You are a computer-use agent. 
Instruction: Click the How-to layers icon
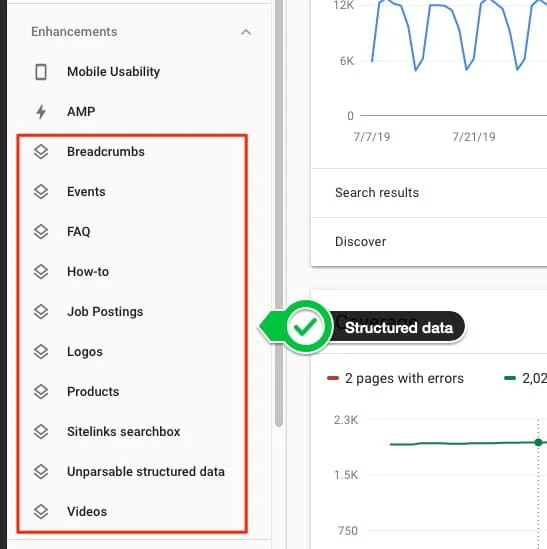click(41, 272)
